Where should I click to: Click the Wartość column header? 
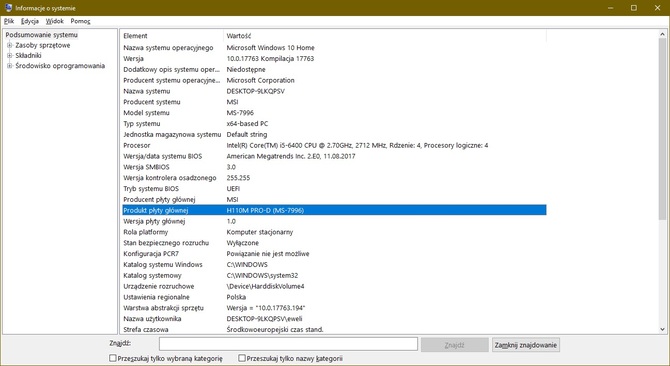(385, 36)
